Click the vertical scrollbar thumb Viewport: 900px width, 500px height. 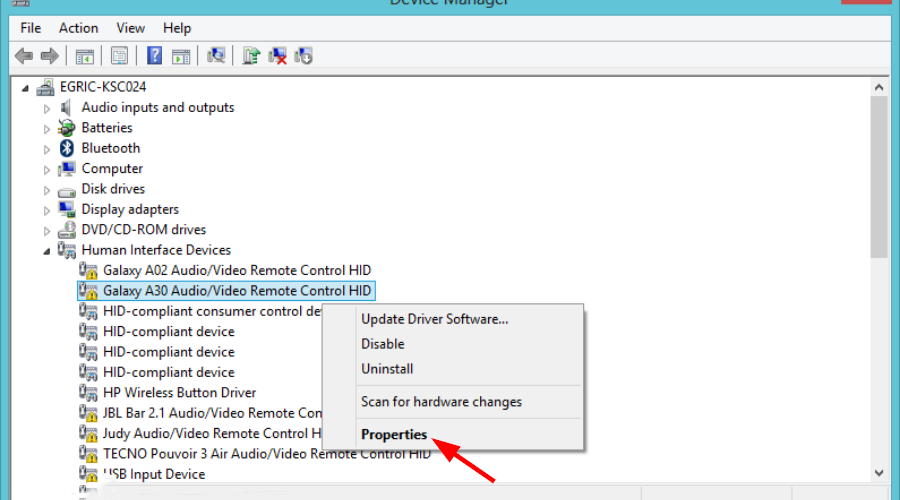[879, 177]
